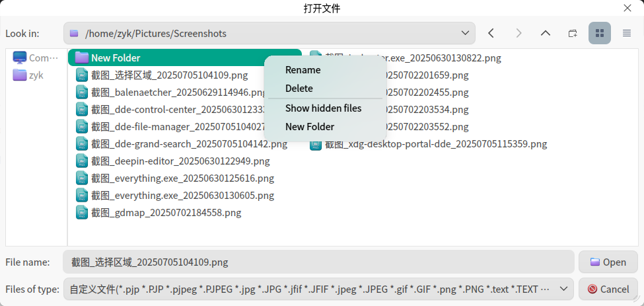Select 截图_everything.exe_20250630130605.png
The width and height of the screenshot is (644, 306).
[175, 196]
